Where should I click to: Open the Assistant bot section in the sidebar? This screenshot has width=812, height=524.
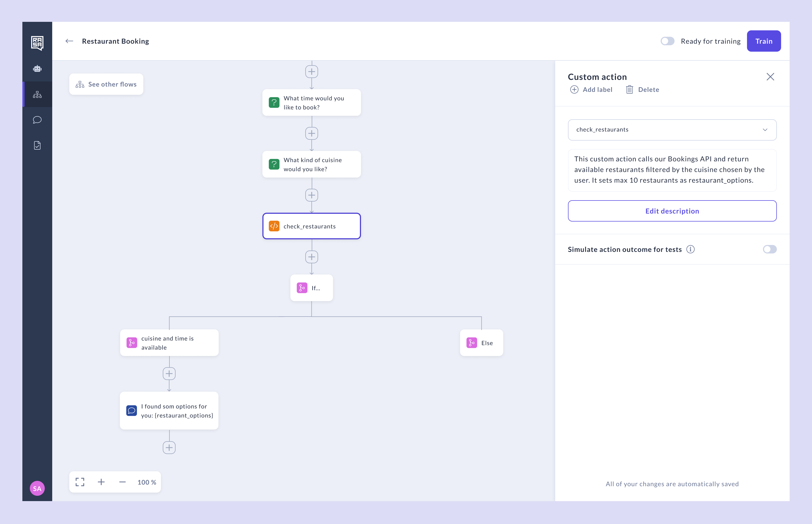37,69
